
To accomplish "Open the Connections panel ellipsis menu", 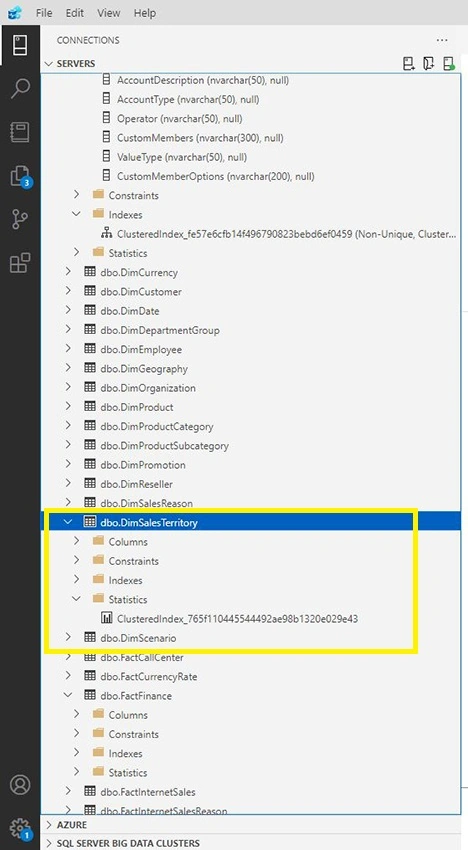I will [x=442, y=40].
